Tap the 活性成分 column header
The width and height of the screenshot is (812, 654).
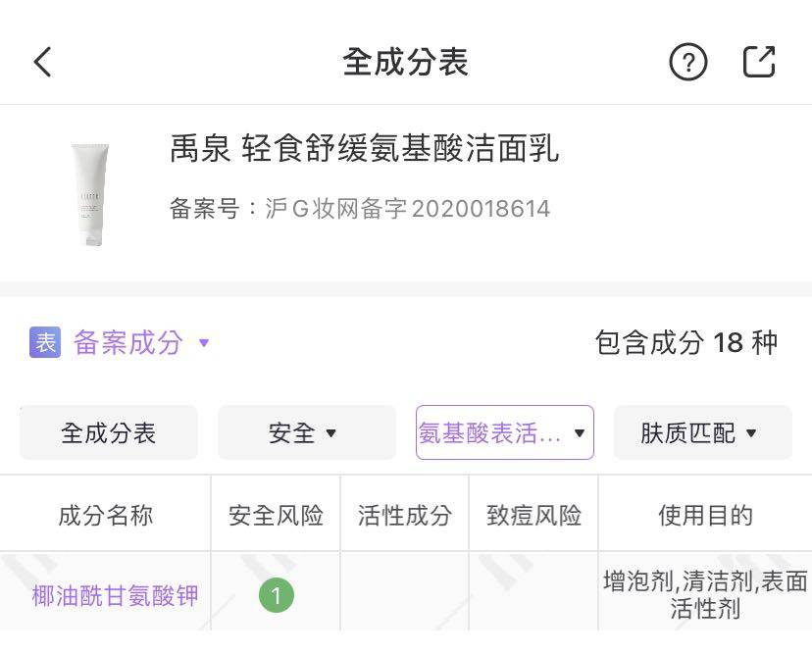click(404, 516)
